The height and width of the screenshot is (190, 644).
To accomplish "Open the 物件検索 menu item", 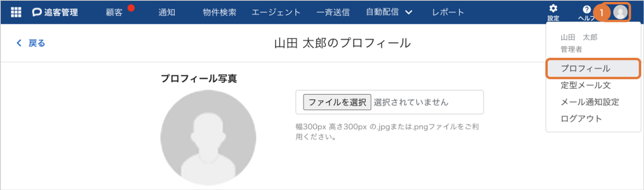I will pyautogui.click(x=220, y=13).
